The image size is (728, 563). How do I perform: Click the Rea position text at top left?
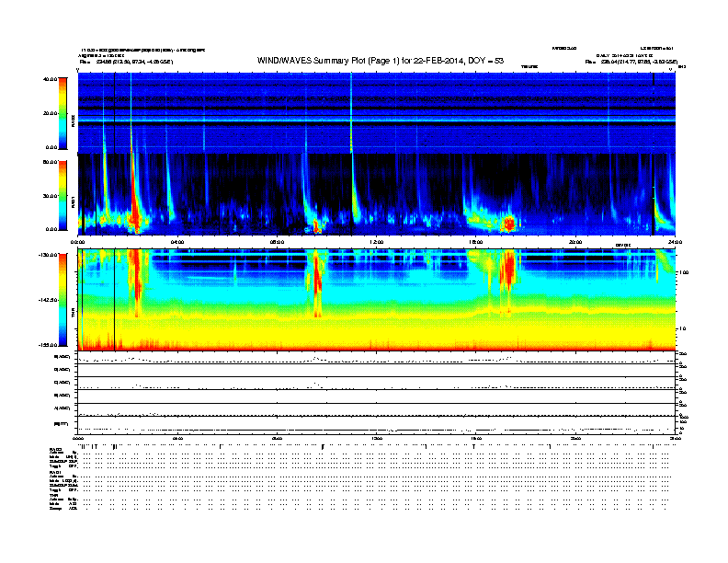click(x=126, y=62)
